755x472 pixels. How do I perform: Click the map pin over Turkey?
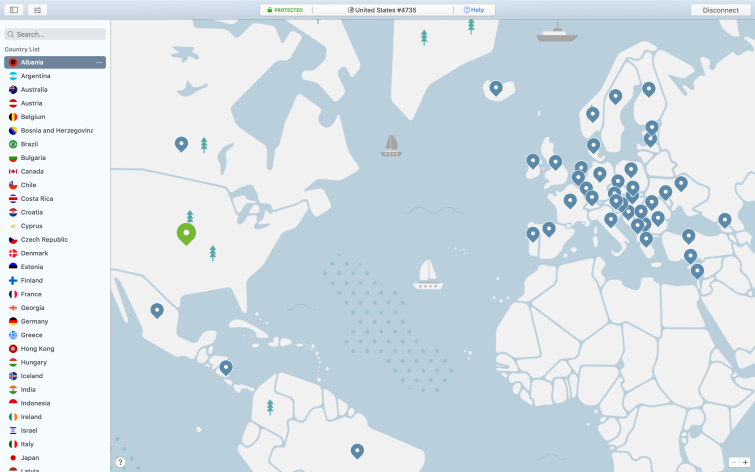[689, 236]
